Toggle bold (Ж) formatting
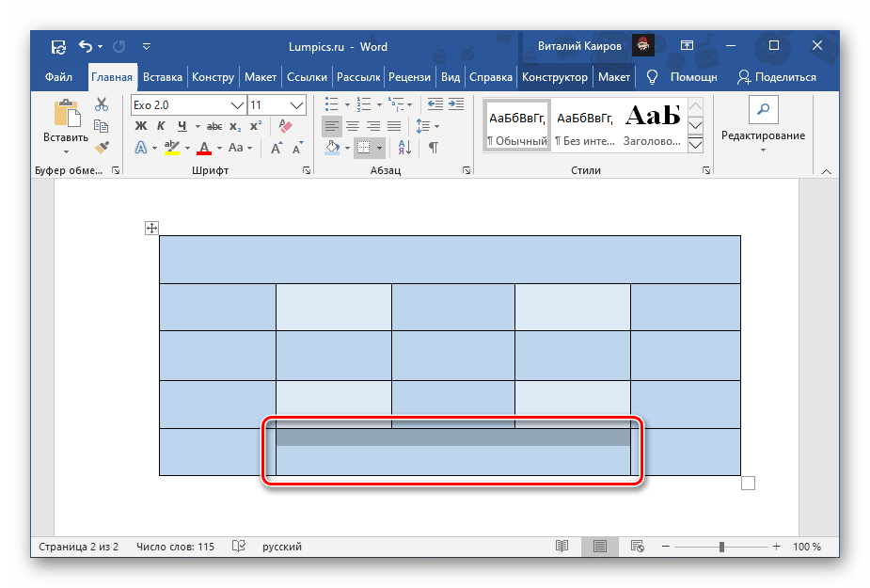 [x=141, y=126]
